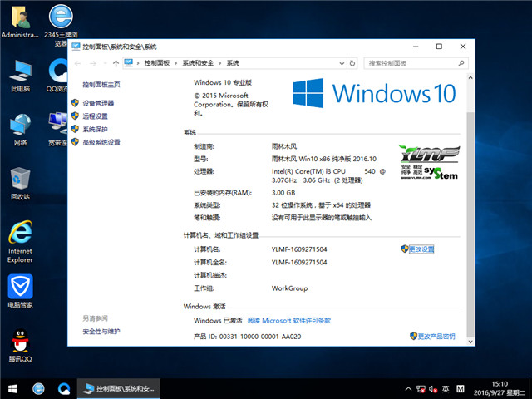This screenshot has width=532, height=399.
Task: Open clock showing 15:10
Action: (500, 388)
